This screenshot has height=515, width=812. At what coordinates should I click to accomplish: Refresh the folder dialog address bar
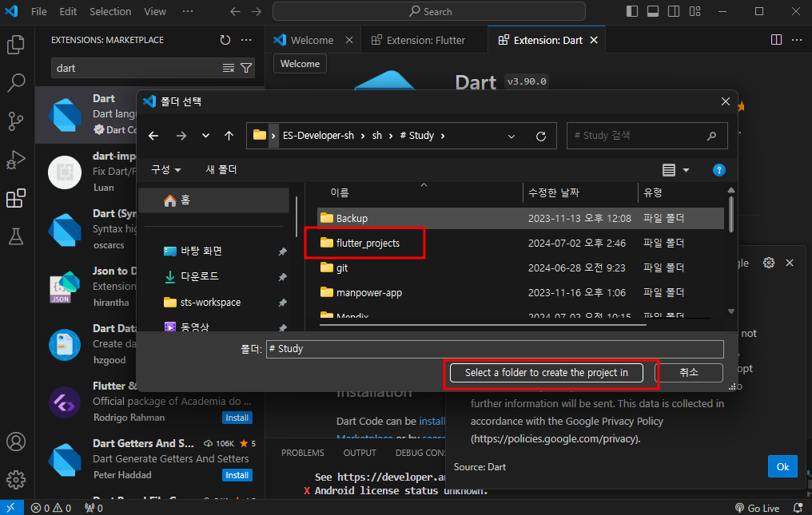(x=540, y=136)
